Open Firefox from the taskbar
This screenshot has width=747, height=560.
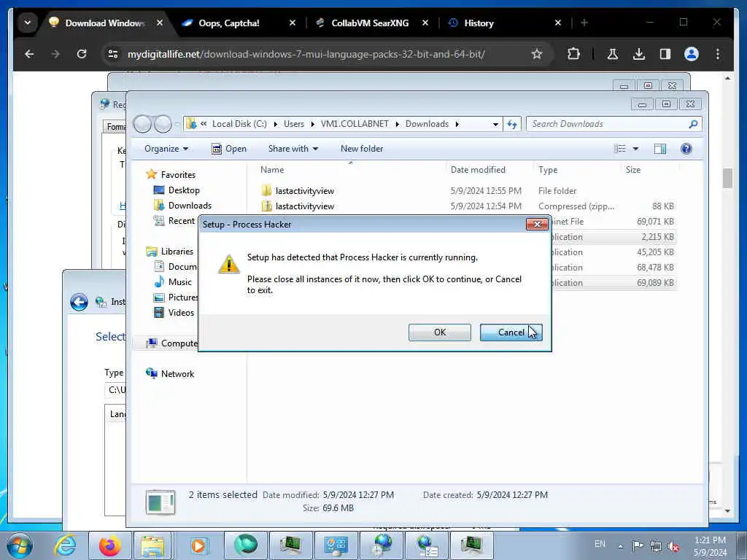click(x=109, y=545)
